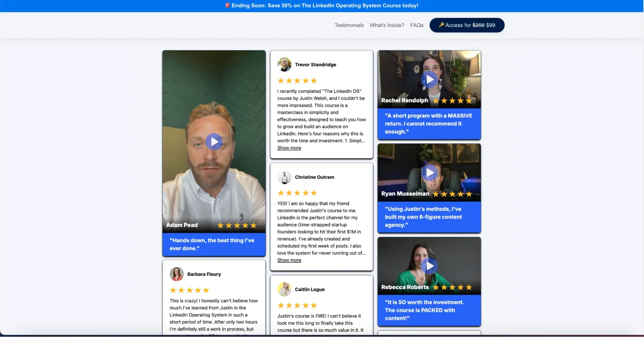Click Trevor Standridge's five-star rating

pos(297,81)
